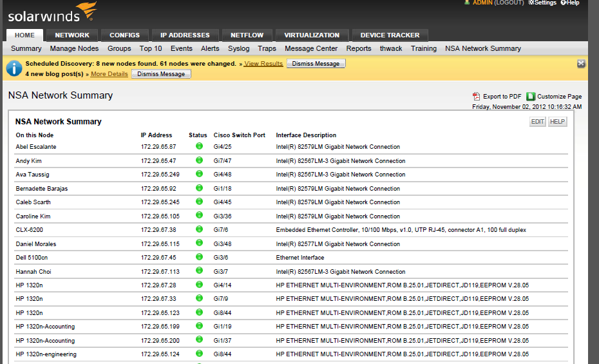The height and width of the screenshot is (364, 599).
Task: Open the NETFLOW tab
Action: coord(247,35)
